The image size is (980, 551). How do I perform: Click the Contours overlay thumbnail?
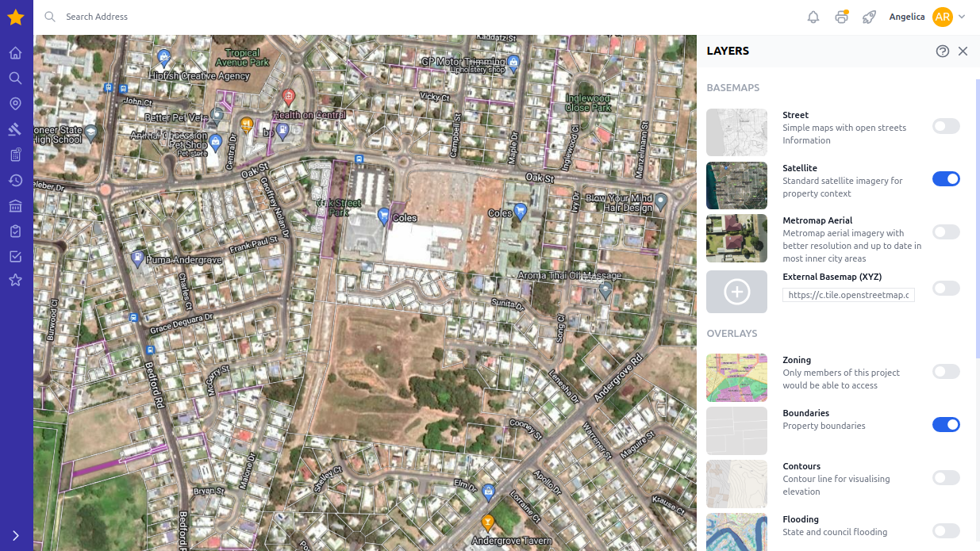coord(736,484)
